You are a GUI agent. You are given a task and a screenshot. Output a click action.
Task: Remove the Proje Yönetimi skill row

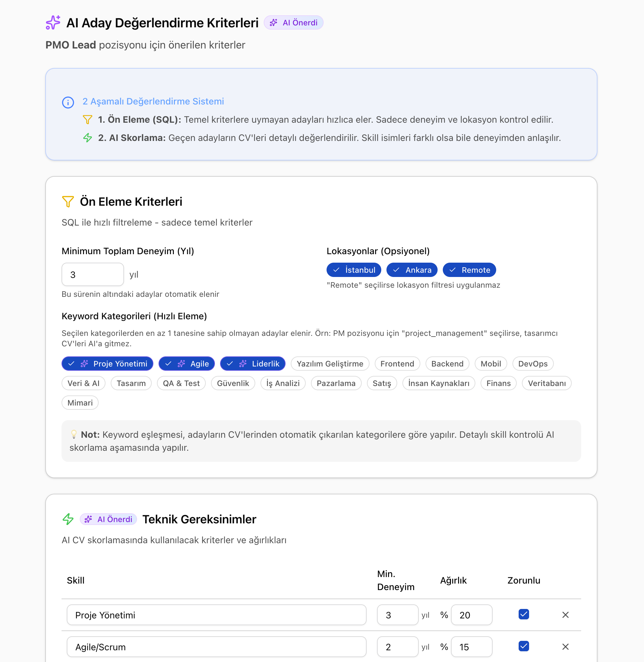pyautogui.click(x=565, y=615)
